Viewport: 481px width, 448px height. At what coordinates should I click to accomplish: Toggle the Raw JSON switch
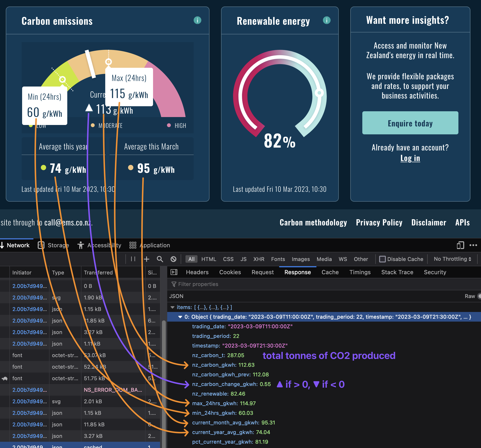(479, 296)
